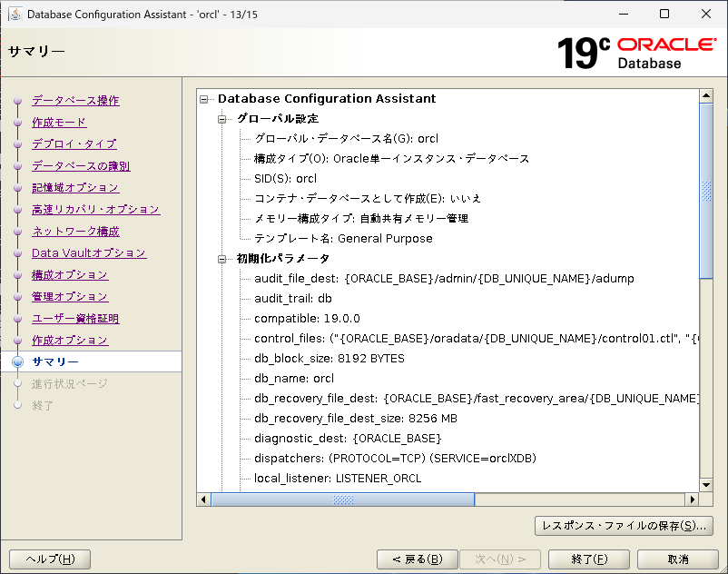Image resolution: width=728 pixels, height=574 pixels.
Task: Go to ユーザー資格証明 step
Action: 75,319
